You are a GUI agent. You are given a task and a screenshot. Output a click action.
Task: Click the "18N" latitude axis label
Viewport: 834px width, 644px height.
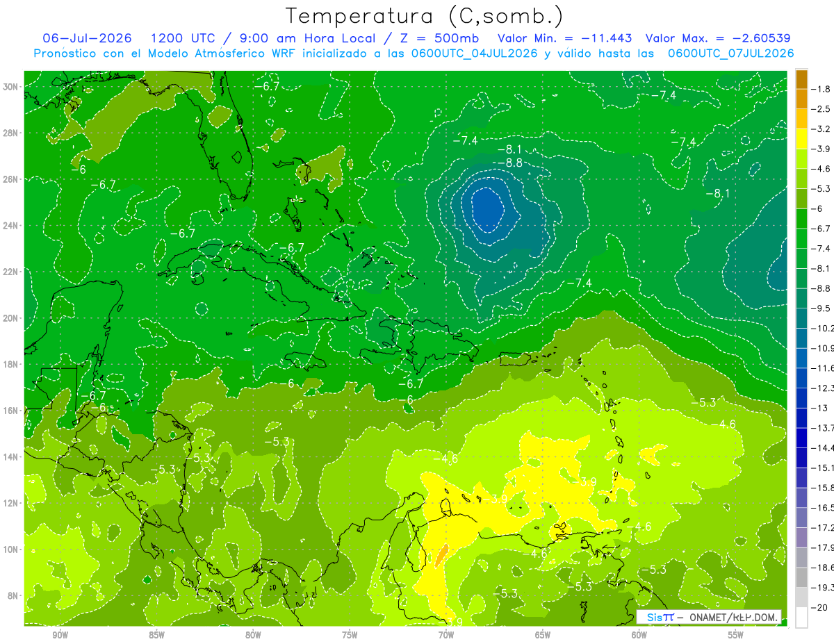[x=12, y=364]
